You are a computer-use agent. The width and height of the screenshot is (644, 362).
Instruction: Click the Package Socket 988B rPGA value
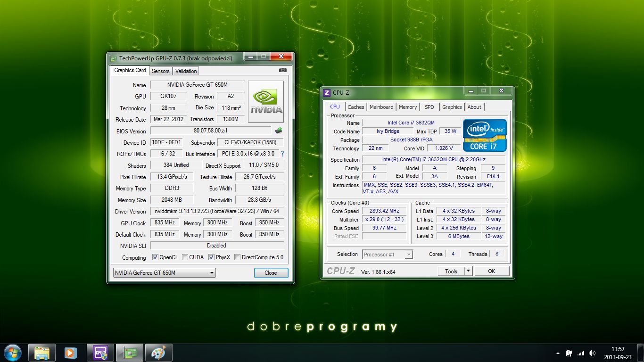coord(411,140)
